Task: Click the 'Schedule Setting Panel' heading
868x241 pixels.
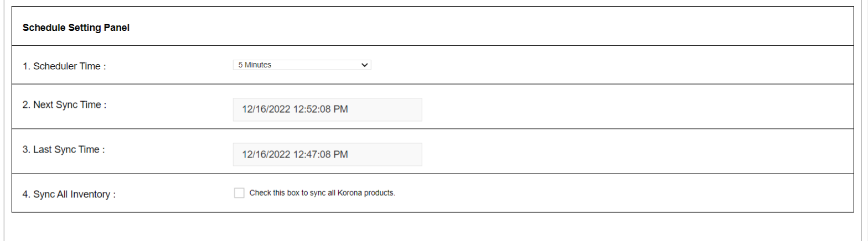Action: 76,28
